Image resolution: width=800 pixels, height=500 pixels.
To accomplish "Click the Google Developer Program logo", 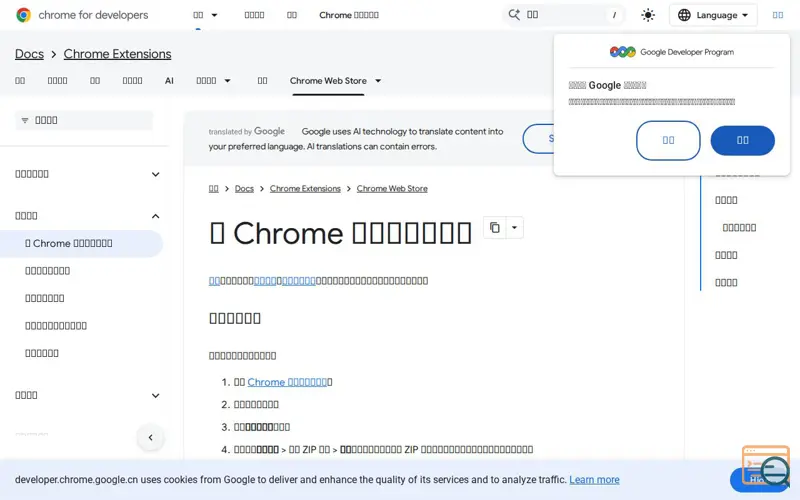I will click(671, 52).
